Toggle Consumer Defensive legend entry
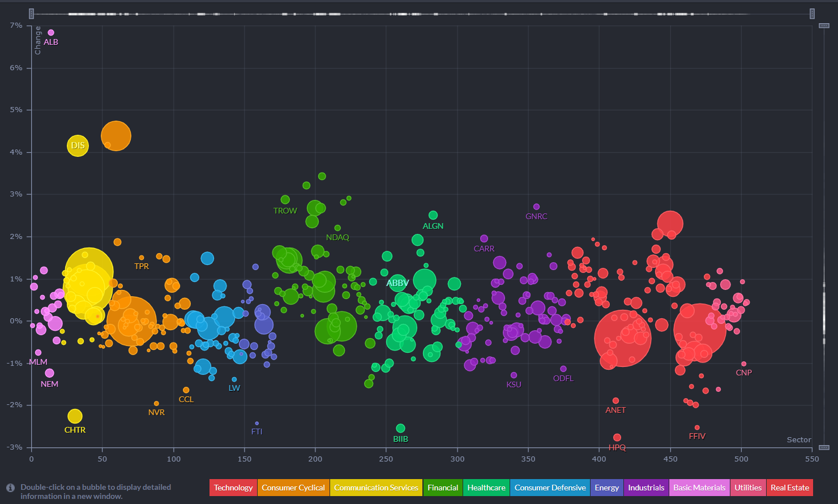Screen dimensions: 838x504 (550, 488)
